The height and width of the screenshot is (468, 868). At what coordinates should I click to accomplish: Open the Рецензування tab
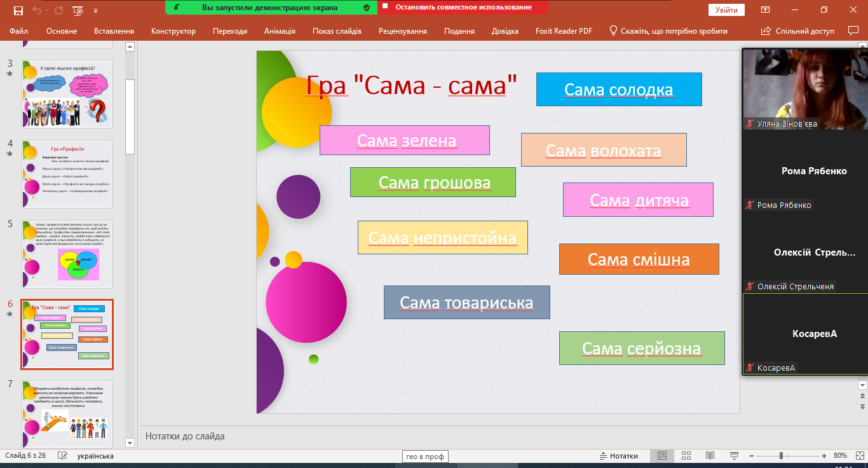click(x=403, y=31)
